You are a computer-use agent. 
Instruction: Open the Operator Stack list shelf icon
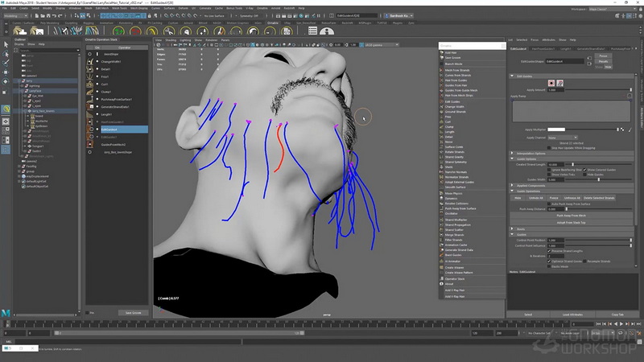[312, 31]
